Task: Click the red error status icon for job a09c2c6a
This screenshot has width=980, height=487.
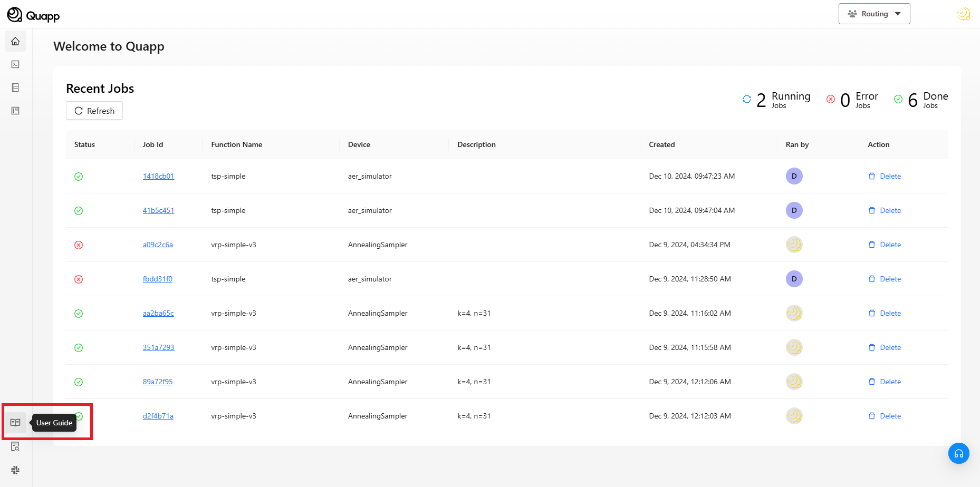Action: coord(79,245)
